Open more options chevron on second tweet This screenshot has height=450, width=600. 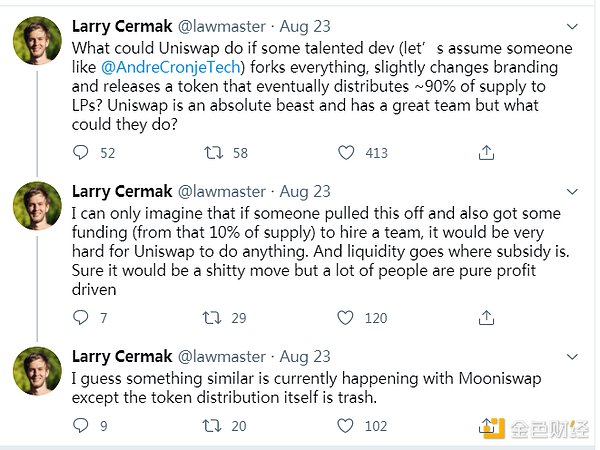tap(573, 190)
